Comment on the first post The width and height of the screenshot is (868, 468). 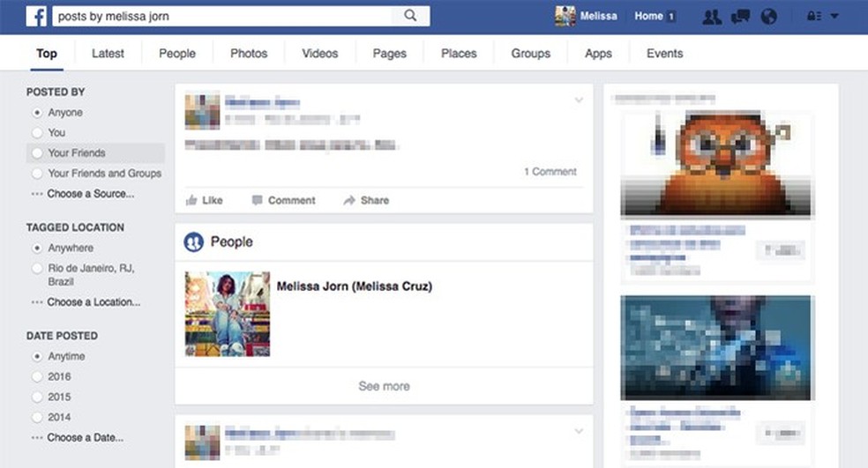283,200
